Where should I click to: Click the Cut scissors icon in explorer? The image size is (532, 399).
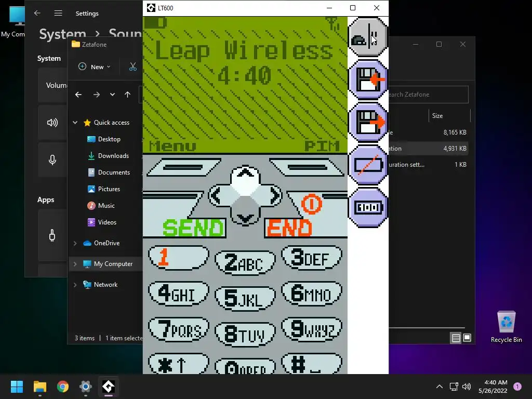[132, 67]
